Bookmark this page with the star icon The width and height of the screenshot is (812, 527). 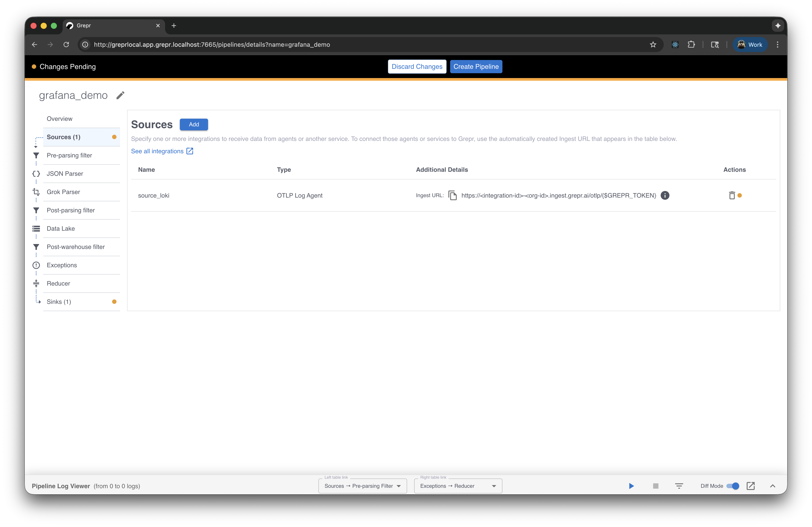coord(653,45)
